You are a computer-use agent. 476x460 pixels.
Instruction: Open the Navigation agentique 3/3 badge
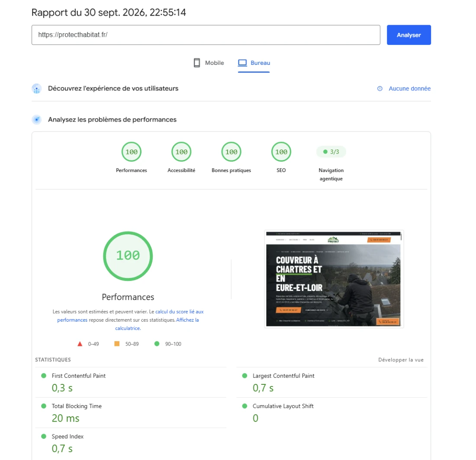pyautogui.click(x=331, y=152)
